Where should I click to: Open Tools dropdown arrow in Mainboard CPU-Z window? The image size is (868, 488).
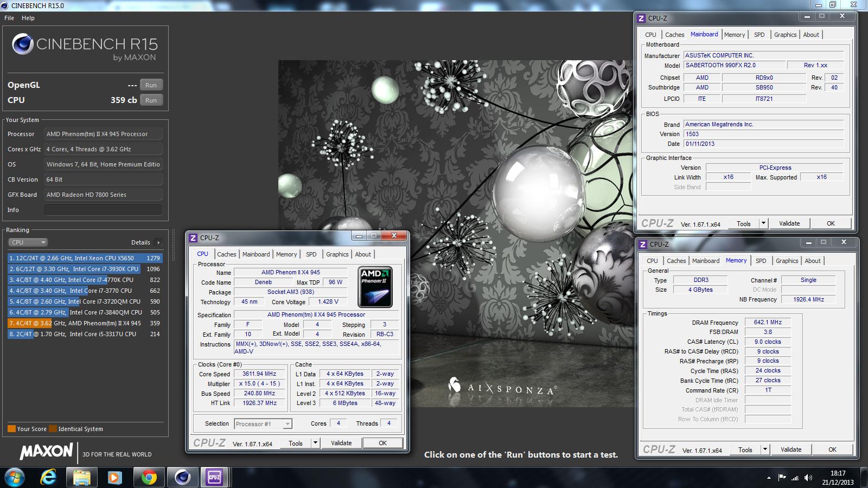(x=763, y=223)
